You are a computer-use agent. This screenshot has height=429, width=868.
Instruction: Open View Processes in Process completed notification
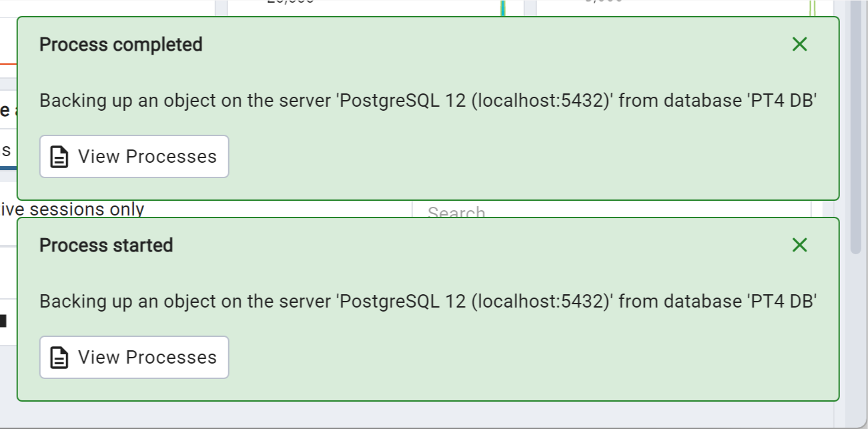point(134,157)
